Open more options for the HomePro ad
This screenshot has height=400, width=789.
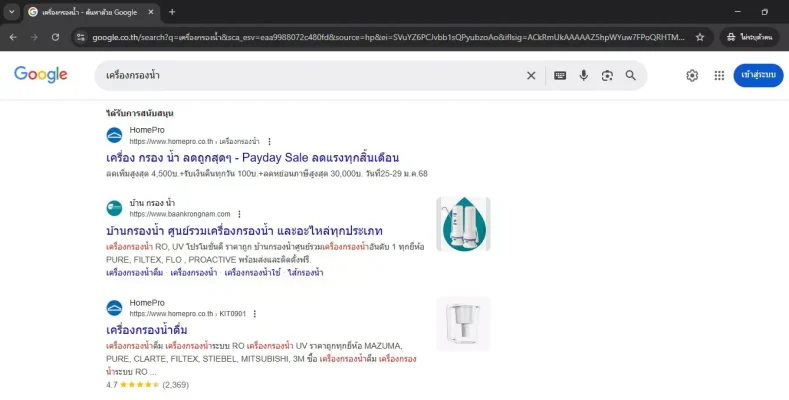(269, 142)
